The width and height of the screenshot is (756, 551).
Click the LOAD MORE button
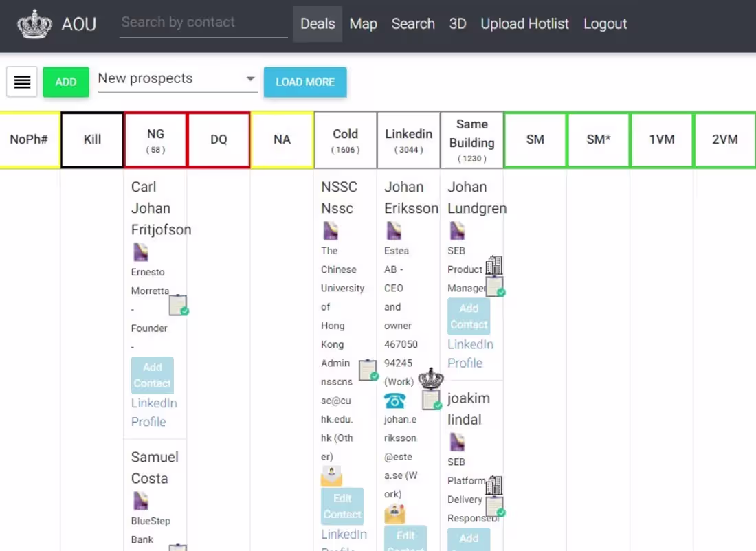[x=305, y=82]
